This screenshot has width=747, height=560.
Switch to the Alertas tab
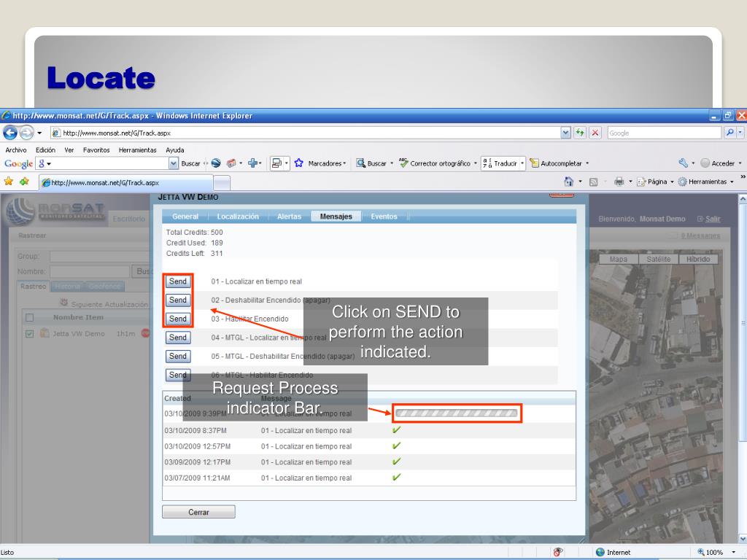(289, 216)
